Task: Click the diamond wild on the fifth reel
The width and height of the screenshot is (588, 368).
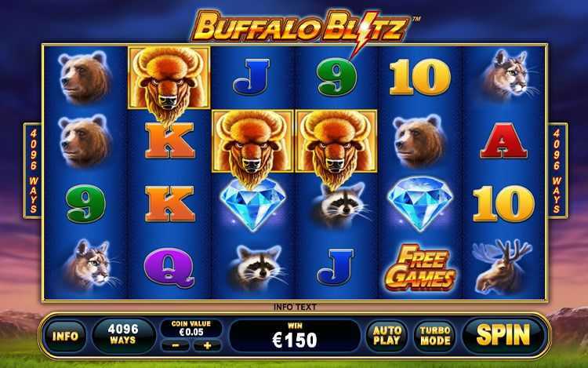Action: point(419,203)
